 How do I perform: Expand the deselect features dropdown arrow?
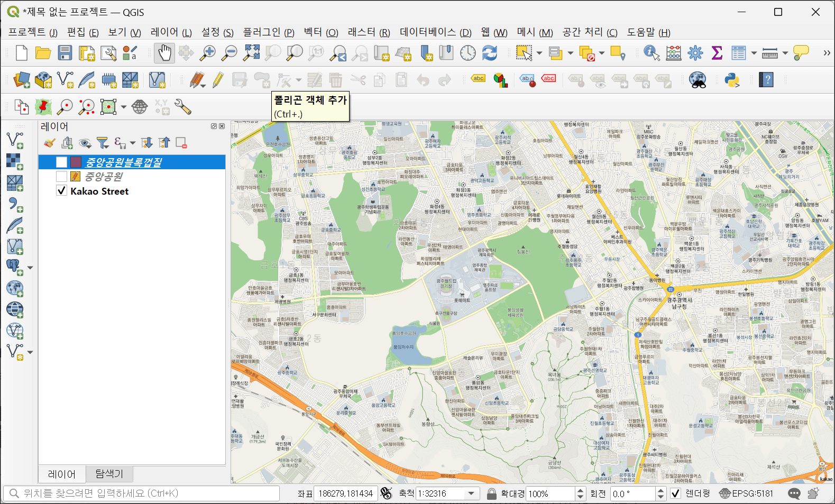601,53
